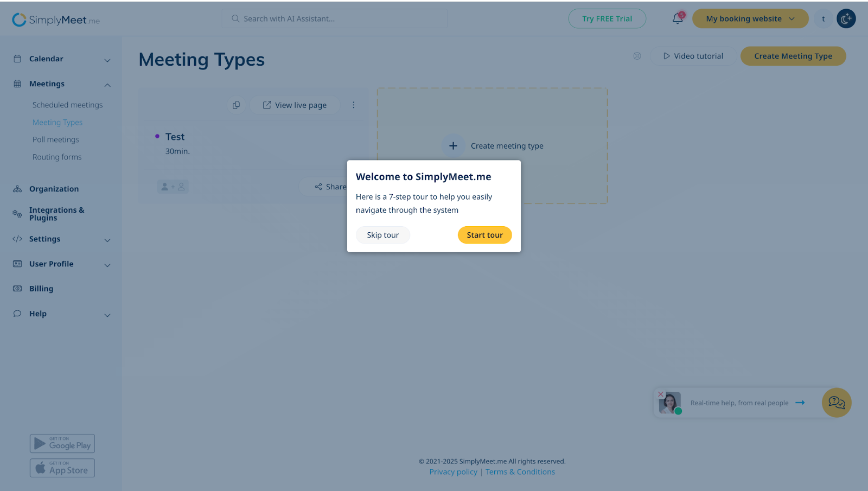The image size is (868, 491).
Task: Open My booking website dropdown
Action: click(750, 18)
